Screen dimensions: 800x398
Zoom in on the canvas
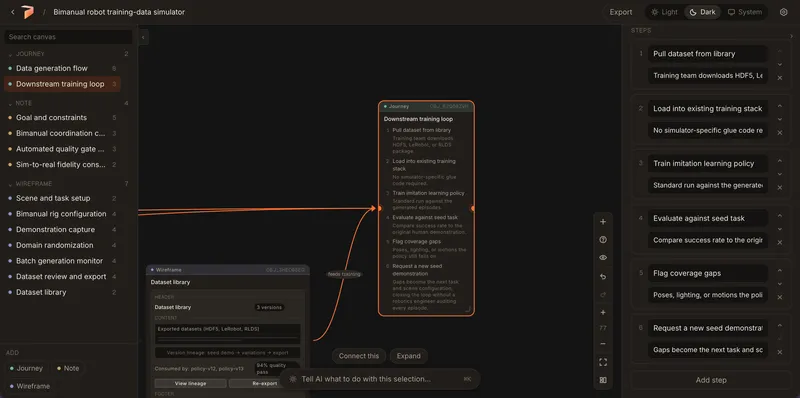coord(603,312)
